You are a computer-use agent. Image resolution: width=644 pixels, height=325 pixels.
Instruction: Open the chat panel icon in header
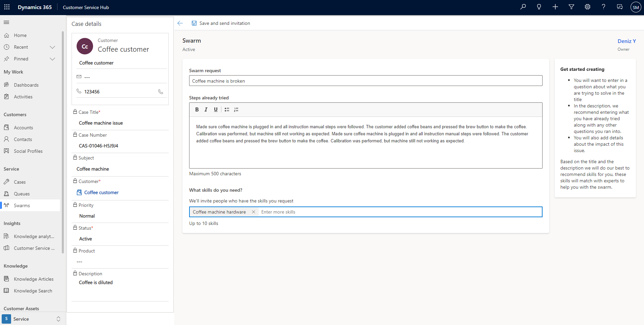(620, 7)
